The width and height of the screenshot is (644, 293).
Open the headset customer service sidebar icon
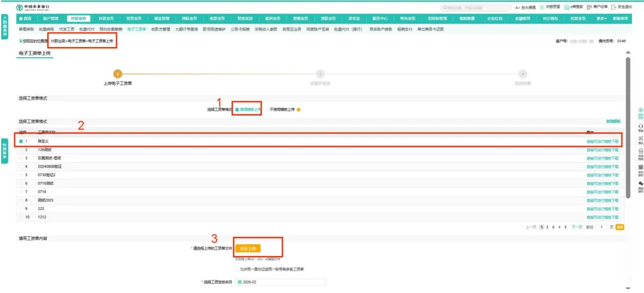point(640,126)
